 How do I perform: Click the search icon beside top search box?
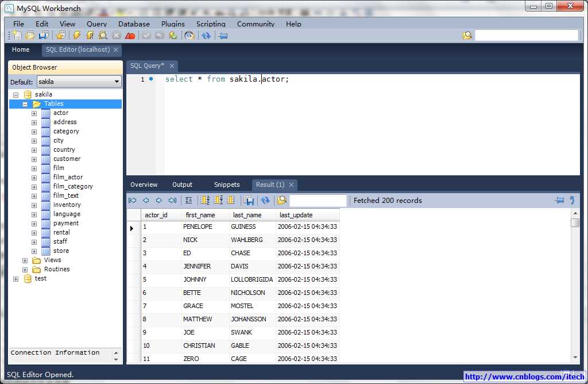pyautogui.click(x=467, y=36)
